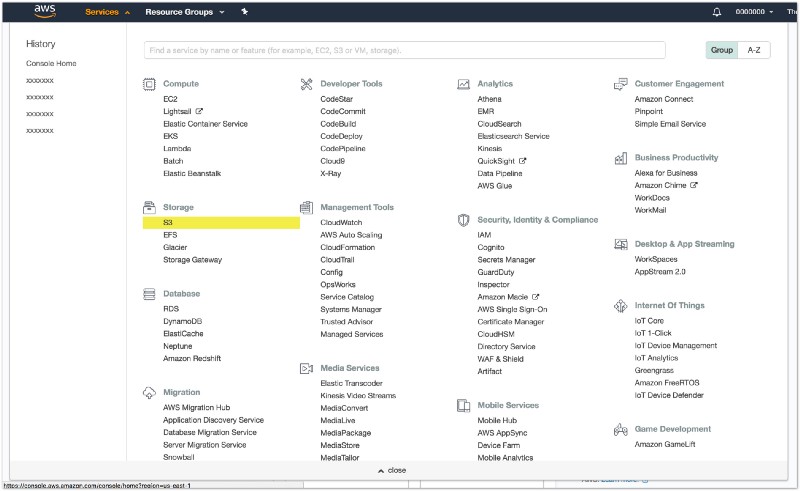Click the AWS logo icon

[x=45, y=11]
